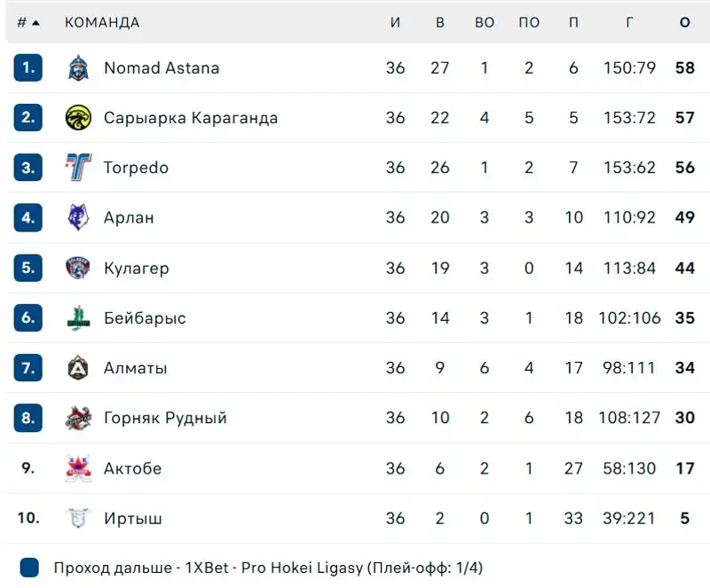710x588 pixels.
Task: Click the Актобе team logo
Action: tap(78, 468)
